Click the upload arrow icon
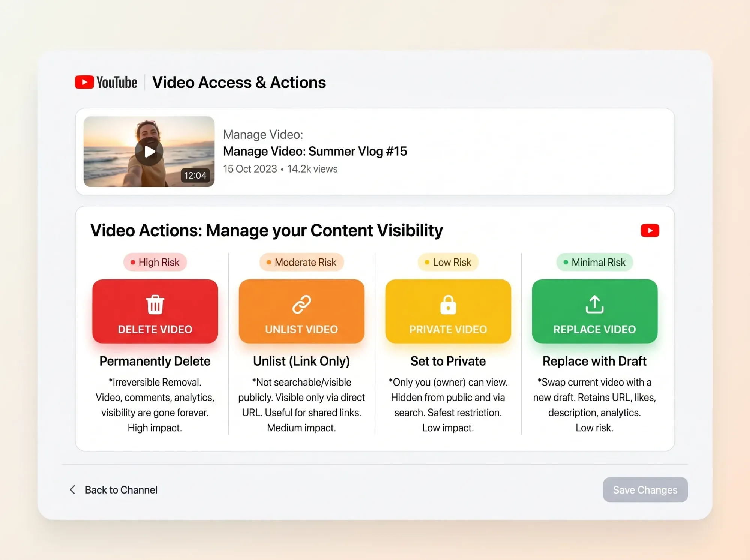 point(594,305)
